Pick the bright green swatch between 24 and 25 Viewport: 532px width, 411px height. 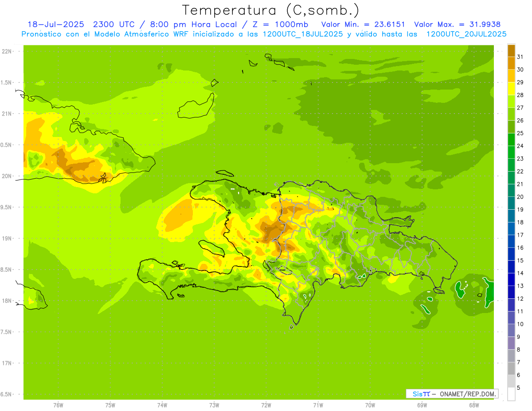point(511,140)
